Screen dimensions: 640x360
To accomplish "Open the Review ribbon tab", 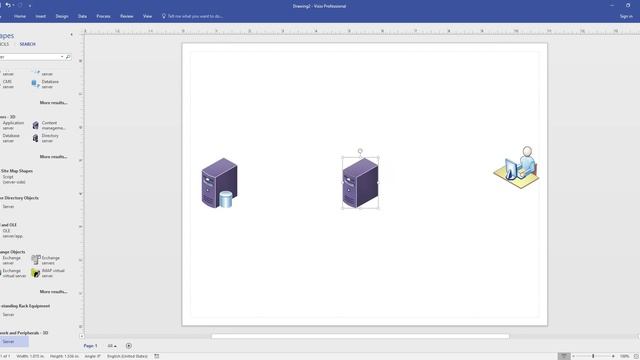I will tap(127, 16).
